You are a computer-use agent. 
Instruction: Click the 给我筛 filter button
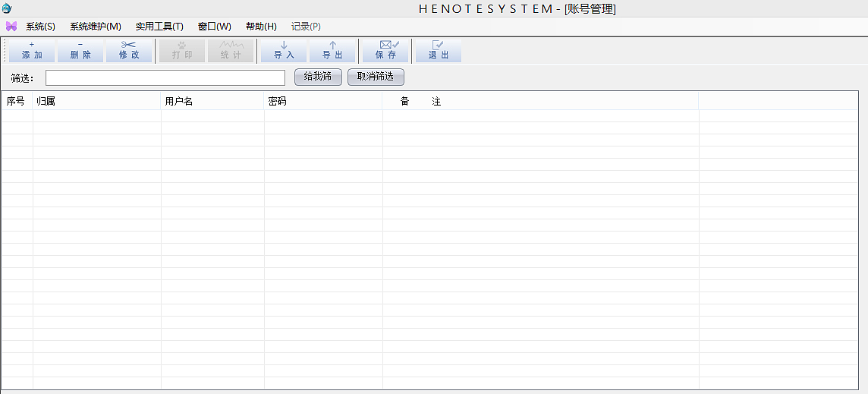(x=318, y=77)
